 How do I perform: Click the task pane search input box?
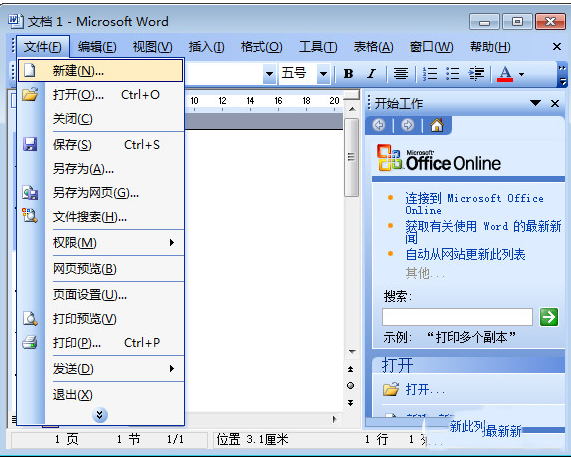click(x=457, y=317)
